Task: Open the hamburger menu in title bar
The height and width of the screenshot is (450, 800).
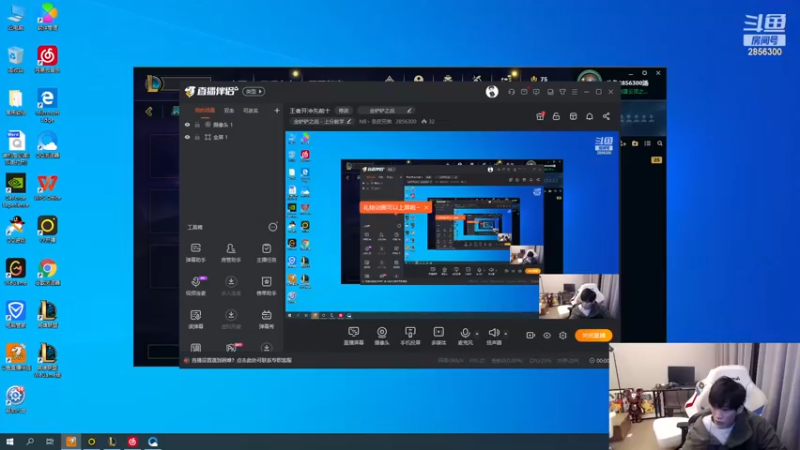Action: (x=574, y=92)
